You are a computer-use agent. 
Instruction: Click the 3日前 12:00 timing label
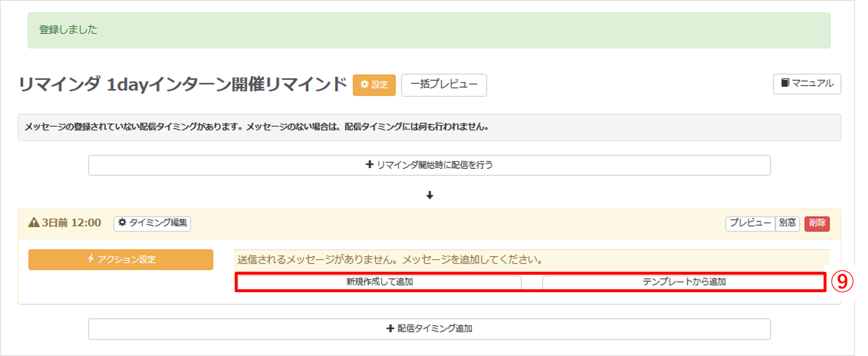(71, 223)
